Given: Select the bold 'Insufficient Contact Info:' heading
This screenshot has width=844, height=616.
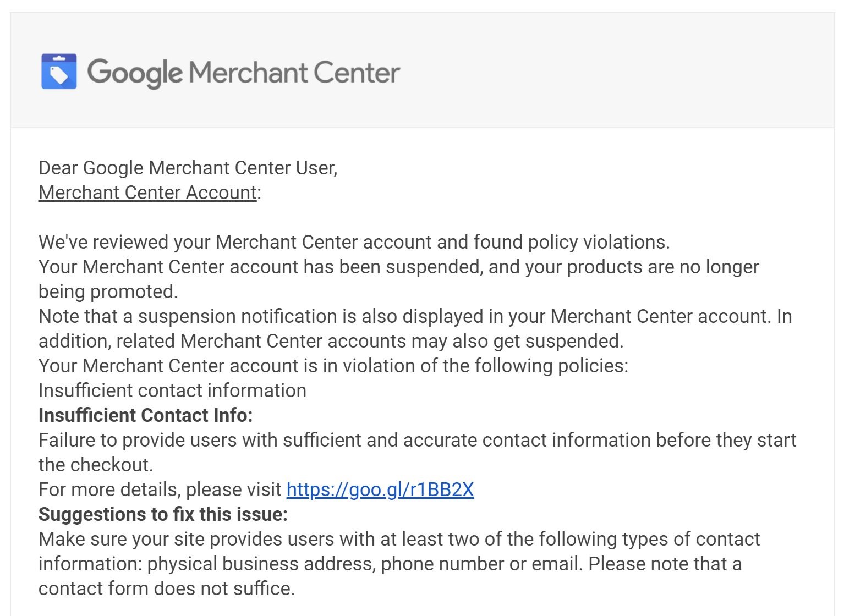Looking at the screenshot, I should tap(146, 415).
